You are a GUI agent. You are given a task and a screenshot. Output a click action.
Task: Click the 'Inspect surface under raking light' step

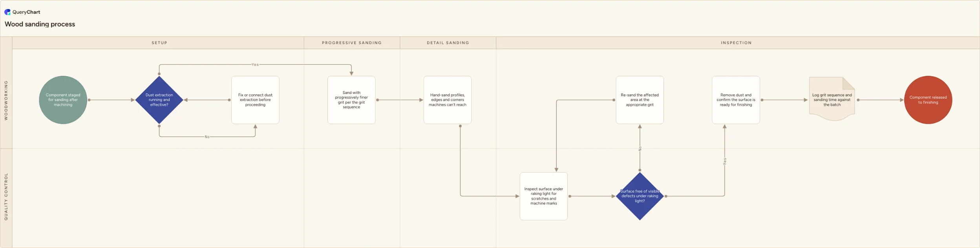click(544, 196)
